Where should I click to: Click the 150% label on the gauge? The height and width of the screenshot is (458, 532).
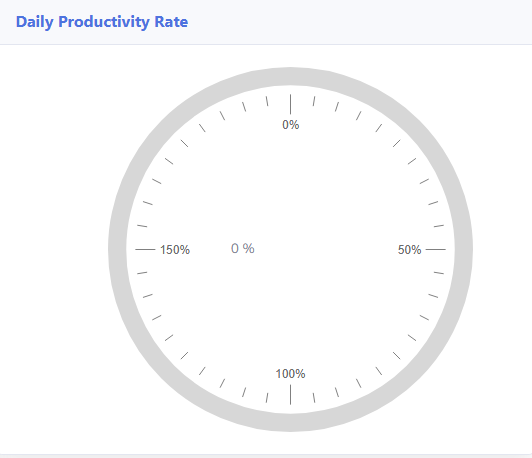[x=175, y=250]
